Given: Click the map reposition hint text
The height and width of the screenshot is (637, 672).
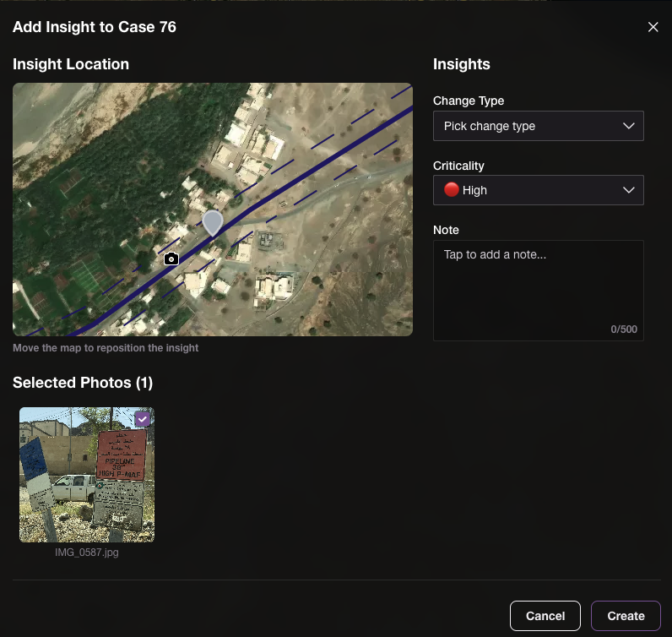Looking at the screenshot, I should pos(106,347).
